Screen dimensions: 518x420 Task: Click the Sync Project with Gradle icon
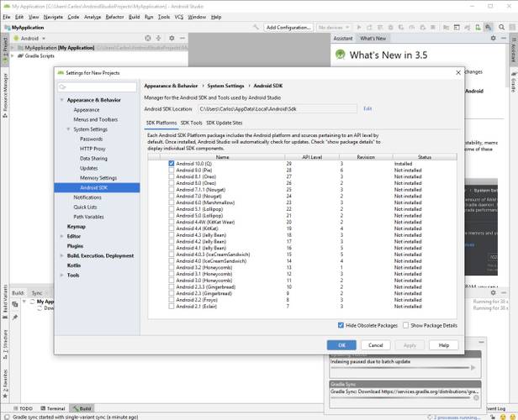click(x=468, y=28)
